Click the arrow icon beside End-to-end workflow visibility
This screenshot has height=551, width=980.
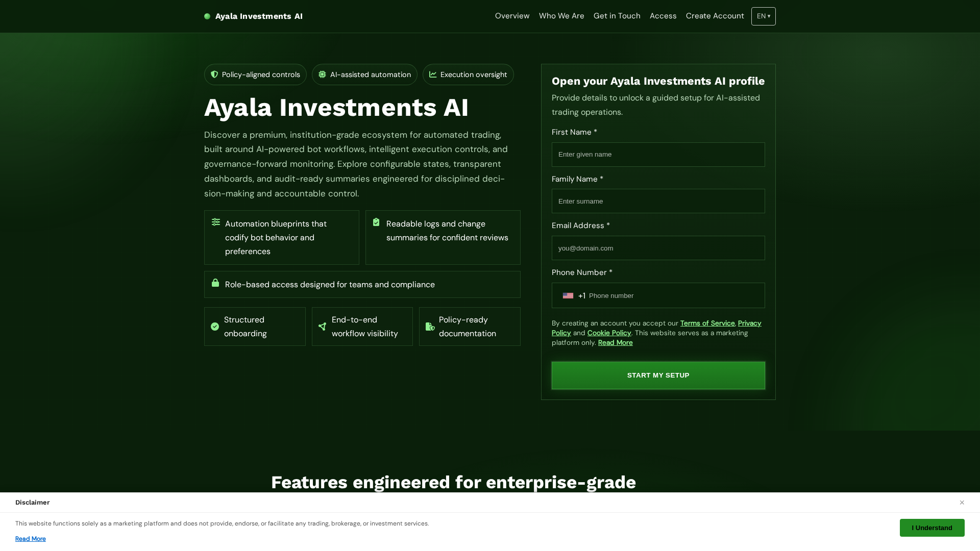pyautogui.click(x=323, y=327)
